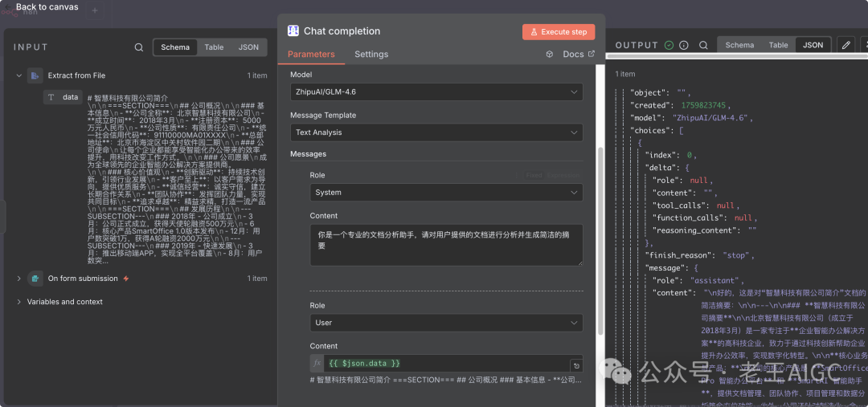Edit output with the pencil icon
The image size is (868, 407).
coord(845,45)
